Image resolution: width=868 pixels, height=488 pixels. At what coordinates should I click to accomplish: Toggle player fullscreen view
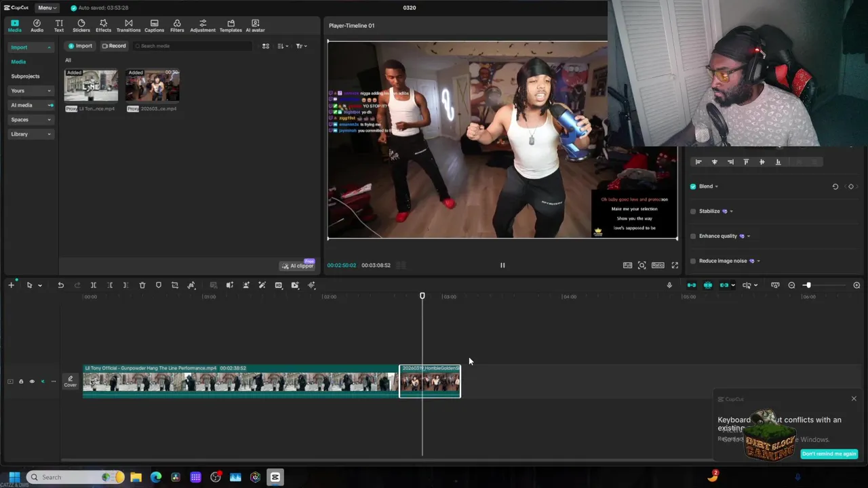click(x=675, y=266)
